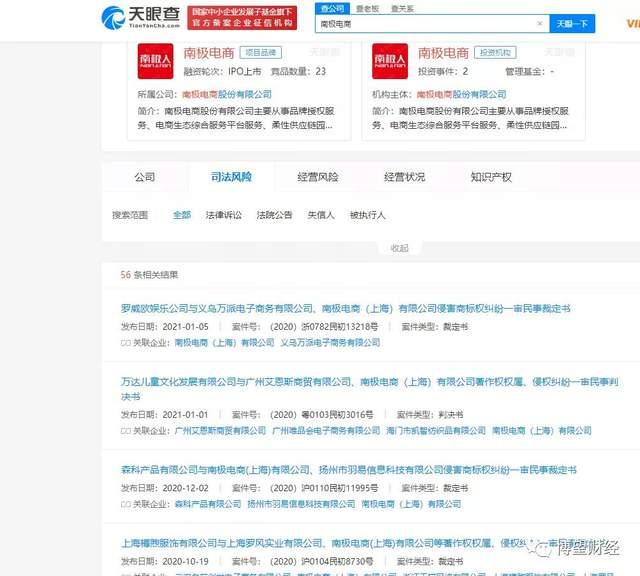Click case number 粤0103民初3016号
Screen dimensions: 640x576
click(x=322, y=415)
